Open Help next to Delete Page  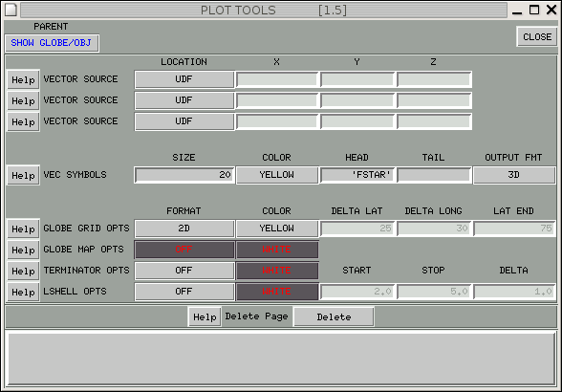205,316
